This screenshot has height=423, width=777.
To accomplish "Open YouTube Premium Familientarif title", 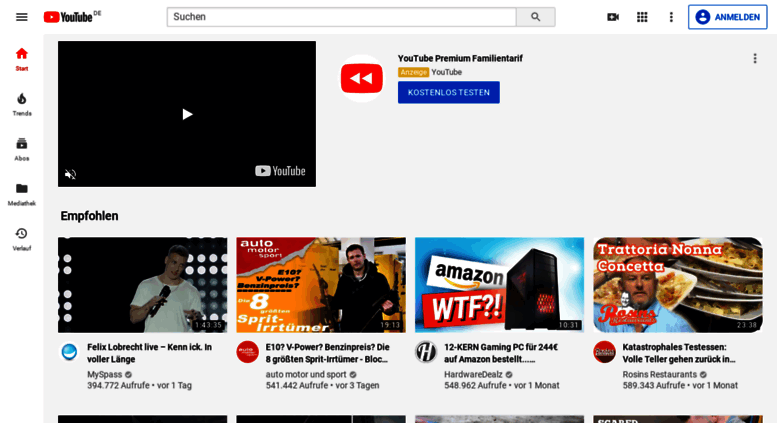I will (460, 58).
